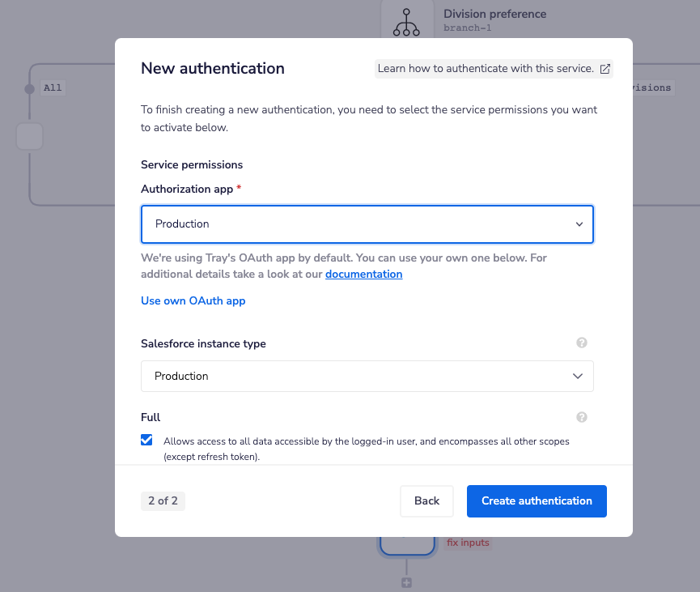Click the Create authentication button
700x592 pixels.
tap(537, 500)
